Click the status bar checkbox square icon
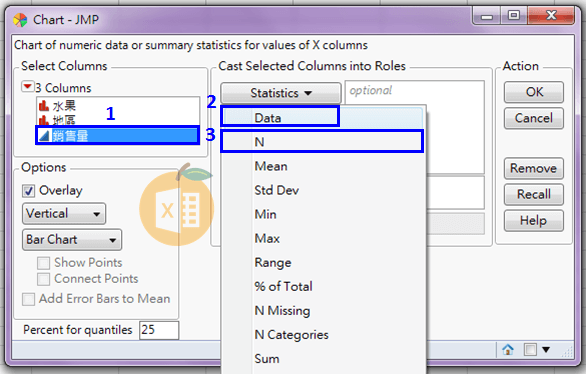 click(530, 349)
